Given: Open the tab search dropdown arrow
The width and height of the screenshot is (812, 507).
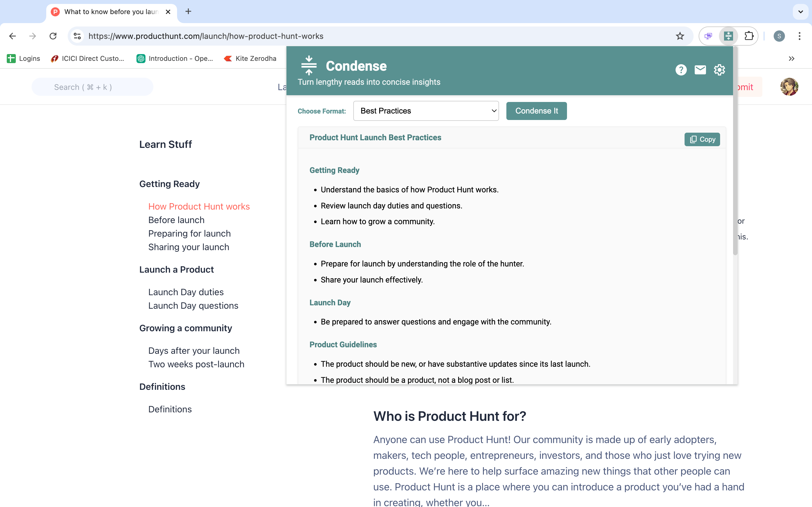Looking at the screenshot, I should coord(801,12).
